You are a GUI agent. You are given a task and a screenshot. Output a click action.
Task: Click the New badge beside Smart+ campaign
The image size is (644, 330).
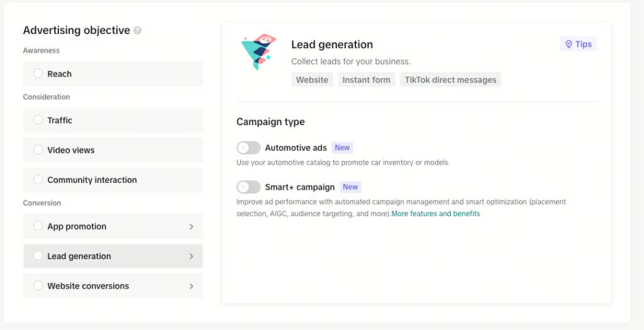pos(350,187)
